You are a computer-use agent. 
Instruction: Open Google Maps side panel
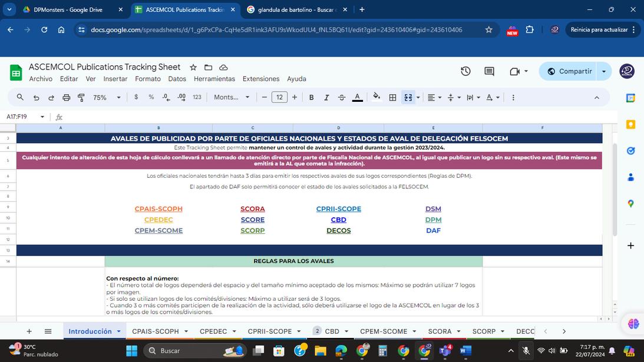pyautogui.click(x=630, y=204)
